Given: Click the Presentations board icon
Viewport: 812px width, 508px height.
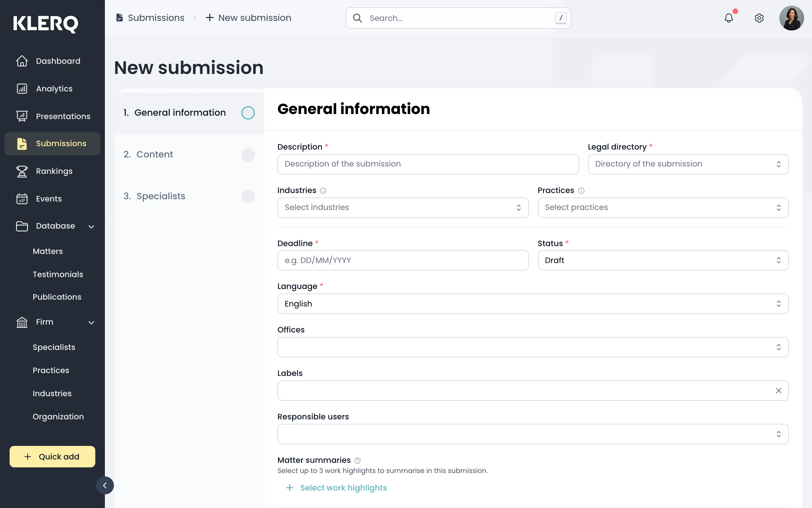Looking at the screenshot, I should (x=22, y=116).
